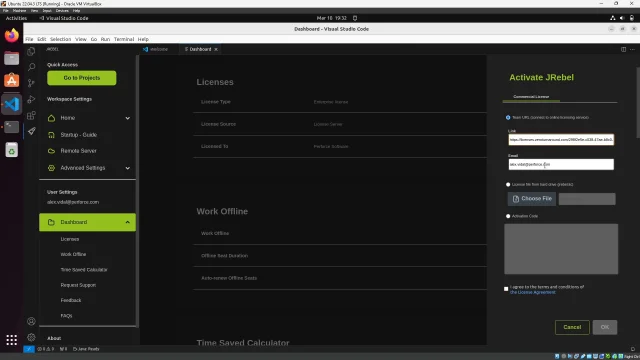This screenshot has width=640, height=360.
Task: Open the Remote Server item
Action: [x=78, y=151]
